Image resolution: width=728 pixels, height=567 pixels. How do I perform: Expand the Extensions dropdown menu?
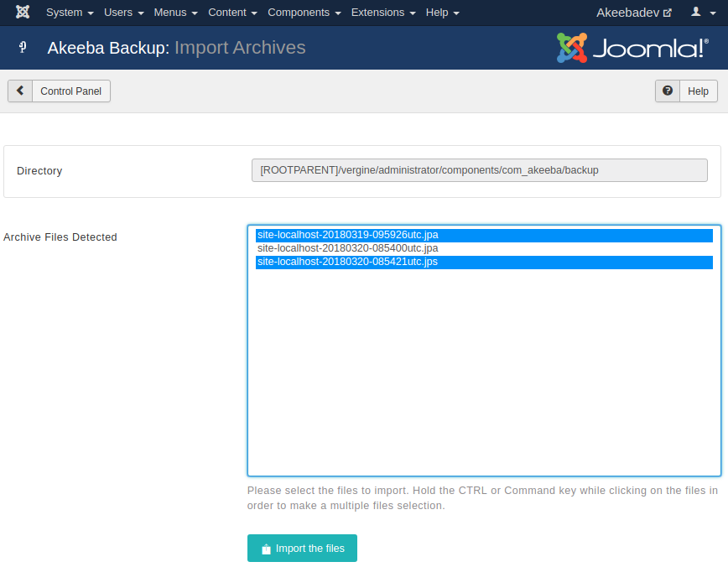coord(383,13)
